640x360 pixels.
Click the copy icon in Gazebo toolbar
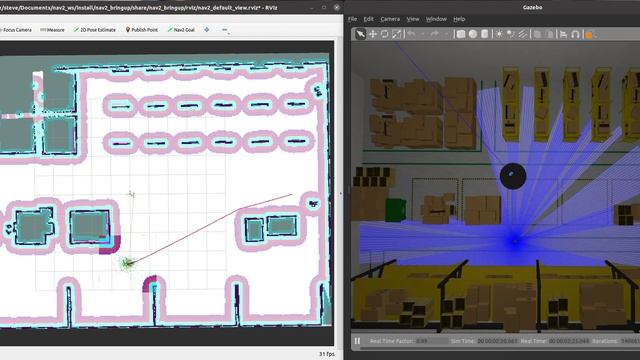[537, 34]
